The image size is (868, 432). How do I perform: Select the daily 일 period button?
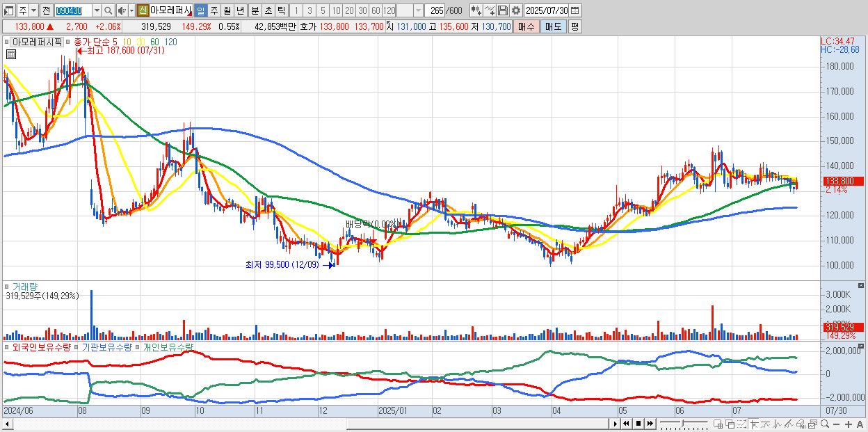[200, 10]
